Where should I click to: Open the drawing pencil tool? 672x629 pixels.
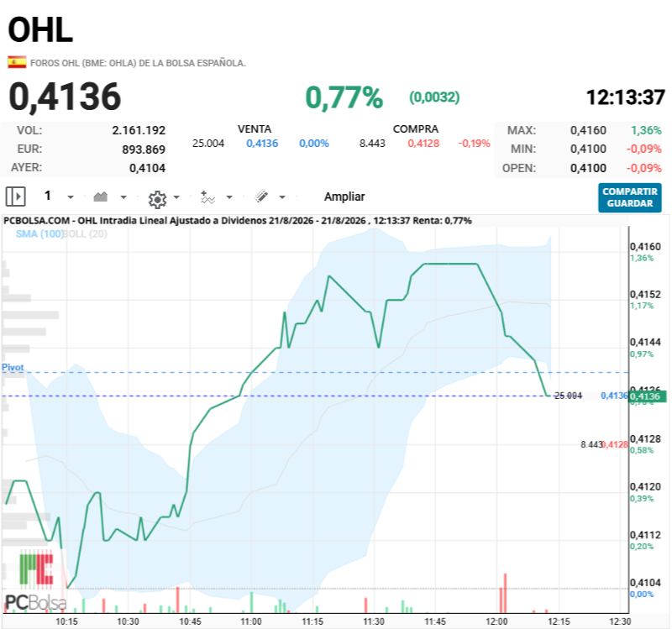click(x=261, y=197)
